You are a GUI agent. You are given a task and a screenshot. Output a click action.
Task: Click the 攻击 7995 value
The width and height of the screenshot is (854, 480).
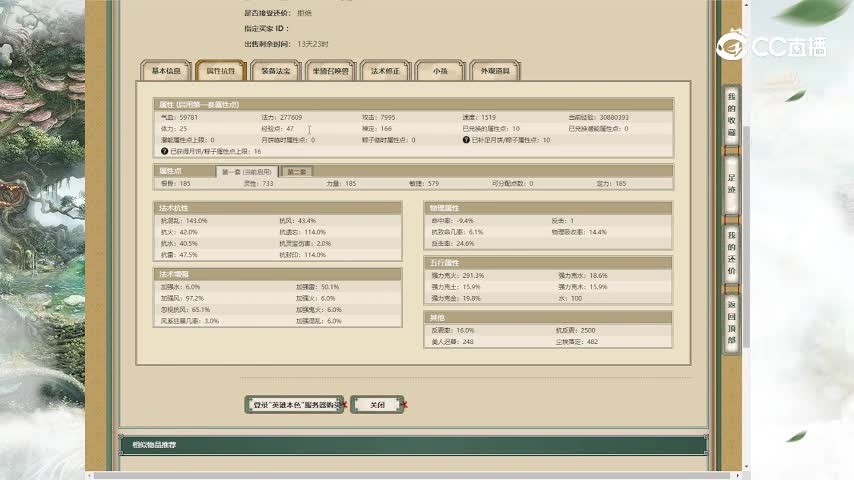(379, 117)
